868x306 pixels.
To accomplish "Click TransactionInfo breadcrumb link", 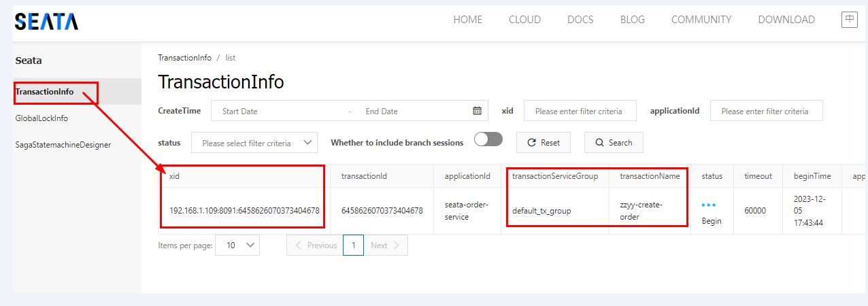I will click(184, 58).
